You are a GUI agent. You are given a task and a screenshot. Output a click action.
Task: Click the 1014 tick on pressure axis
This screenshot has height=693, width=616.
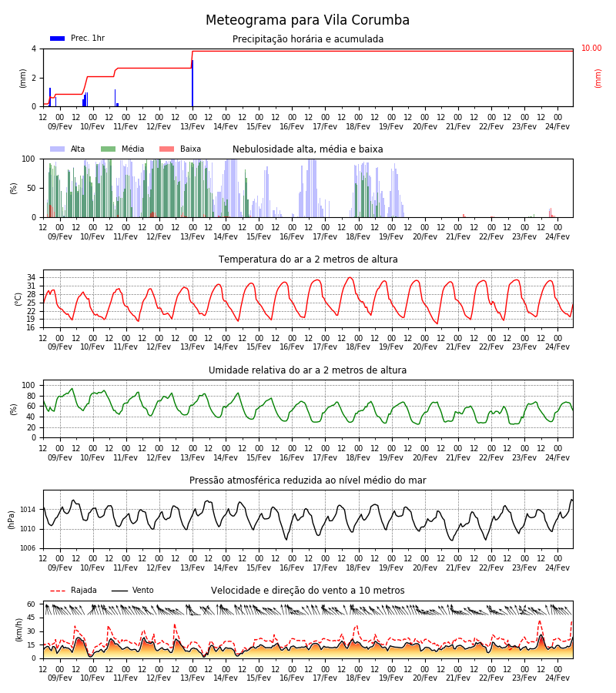(28, 510)
